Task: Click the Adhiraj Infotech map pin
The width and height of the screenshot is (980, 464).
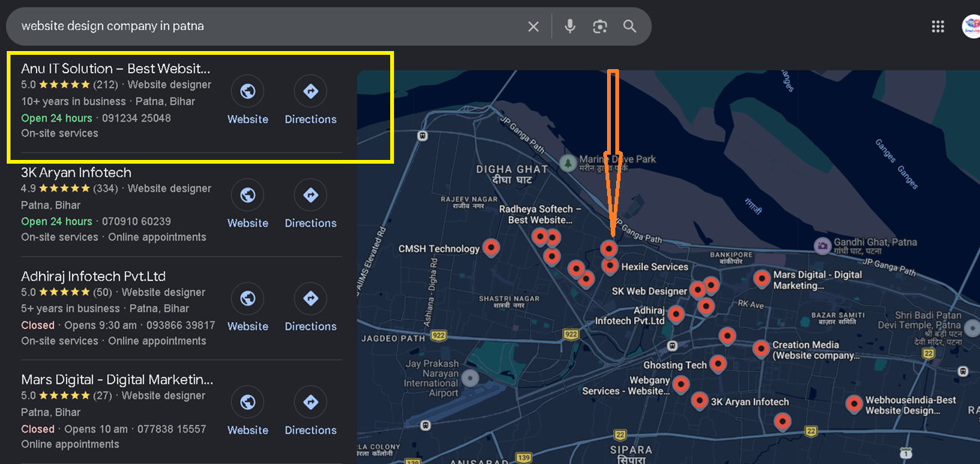Action: point(676,314)
